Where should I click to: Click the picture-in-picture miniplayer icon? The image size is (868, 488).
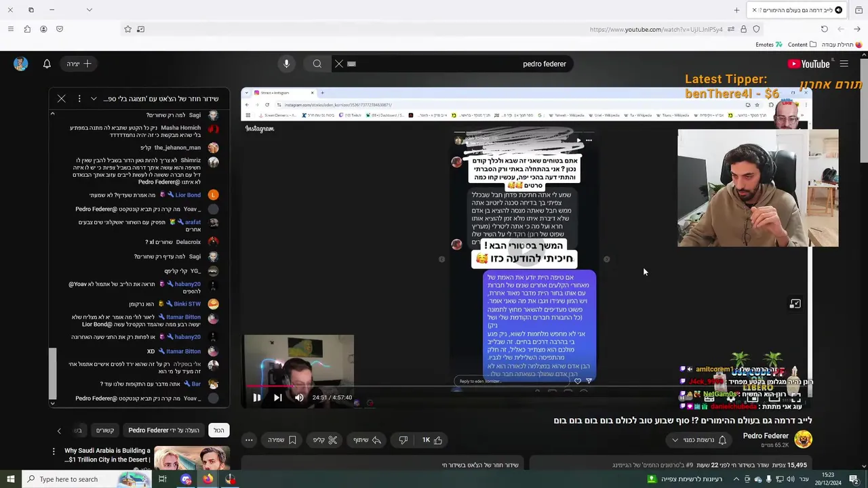pyautogui.click(x=795, y=304)
